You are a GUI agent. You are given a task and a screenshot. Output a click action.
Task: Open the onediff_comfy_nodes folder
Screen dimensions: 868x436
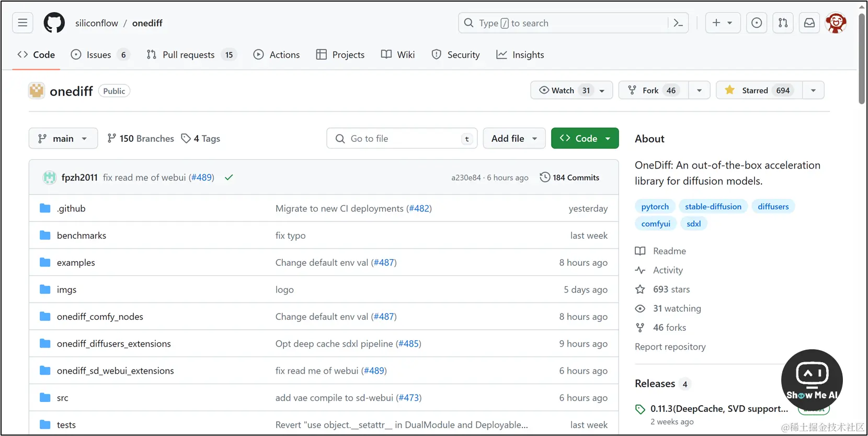[x=100, y=317]
